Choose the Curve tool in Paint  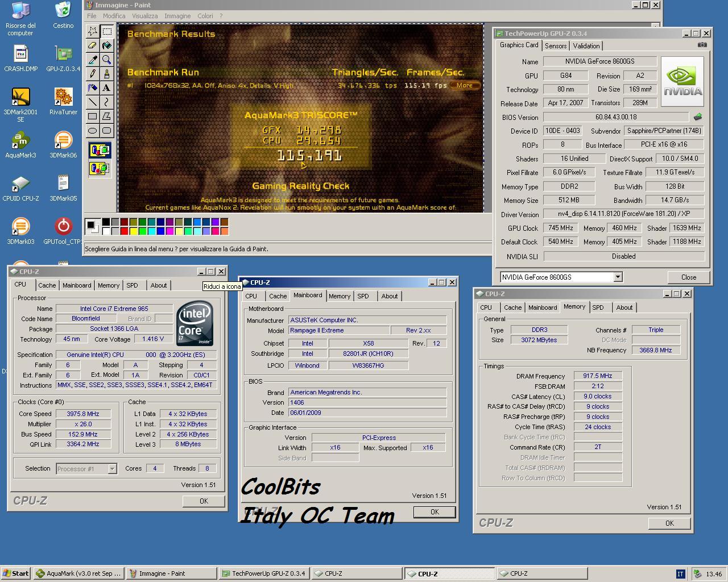[106, 102]
